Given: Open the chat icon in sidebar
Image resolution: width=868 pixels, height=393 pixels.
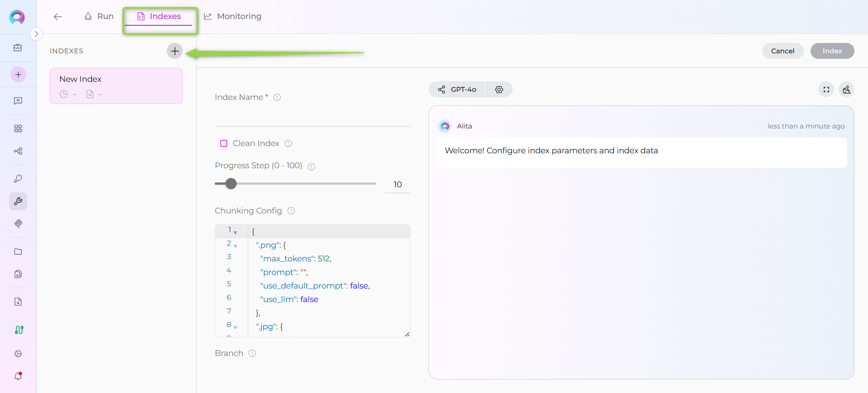Looking at the screenshot, I should point(18,101).
